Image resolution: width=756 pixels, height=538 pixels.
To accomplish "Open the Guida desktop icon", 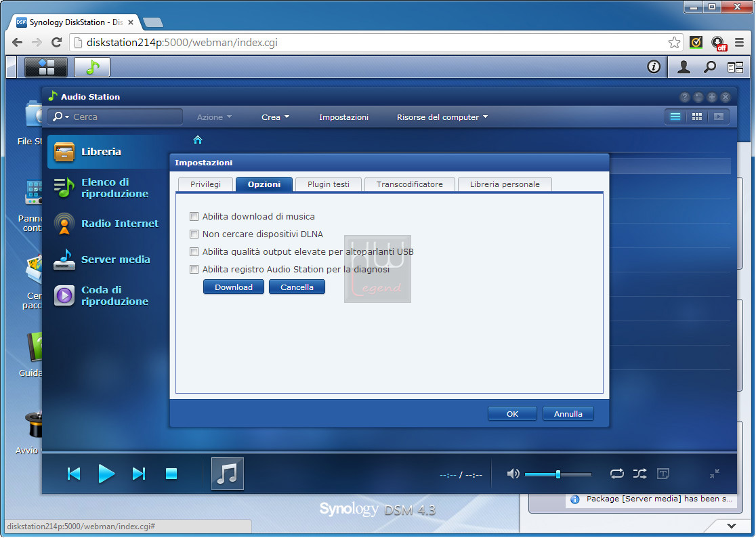I will [x=30, y=354].
